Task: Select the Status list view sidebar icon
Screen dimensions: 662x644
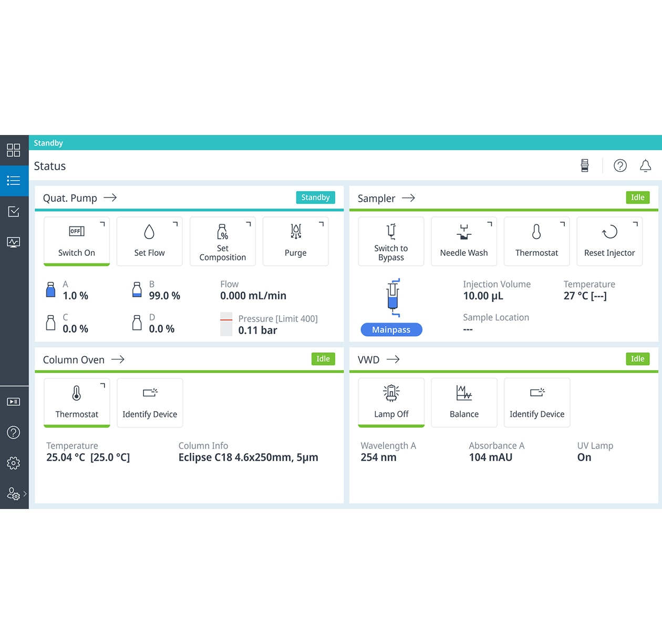Action: [14, 181]
